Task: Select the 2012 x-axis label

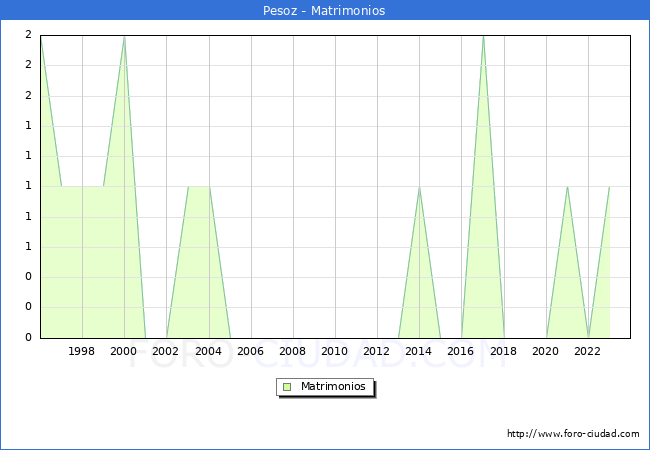Action: pyautogui.click(x=376, y=351)
